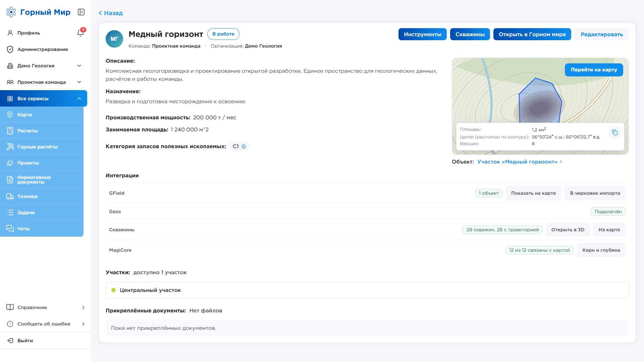
Task: Click the Инструменты button
Action: pos(422,34)
